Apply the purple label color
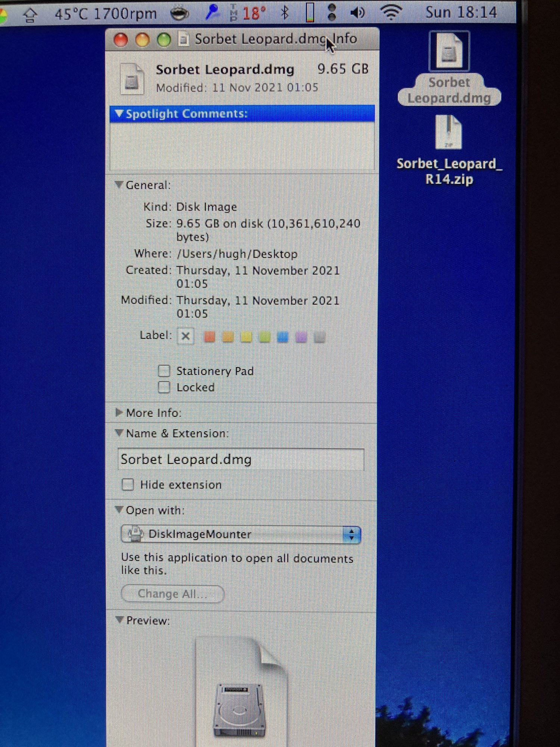This screenshot has width=560, height=747. pos(301,337)
